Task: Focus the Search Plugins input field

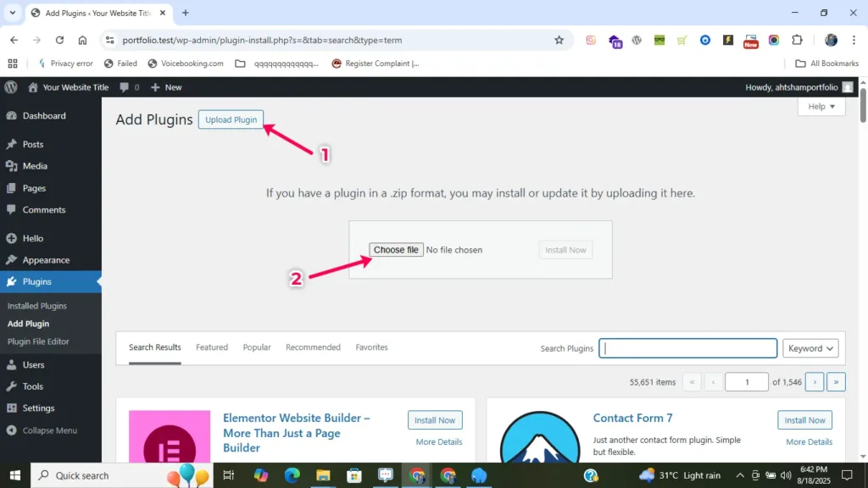Action: (687, 348)
